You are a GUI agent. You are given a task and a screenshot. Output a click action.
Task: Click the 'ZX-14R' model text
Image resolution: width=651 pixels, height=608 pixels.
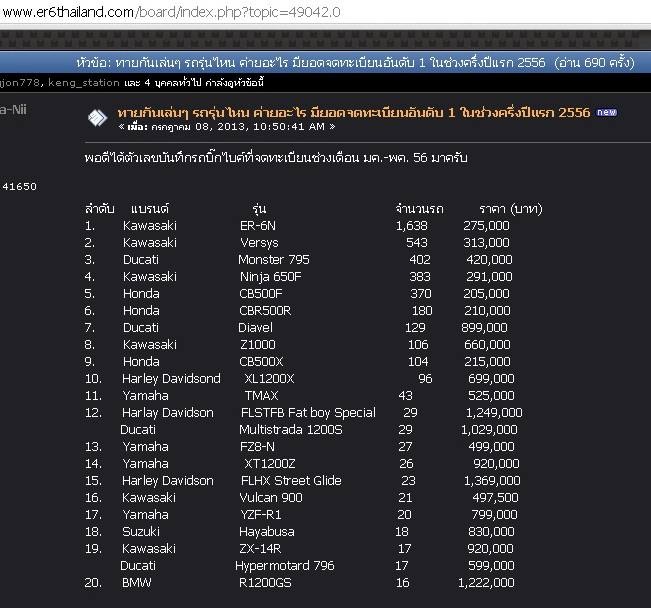260,549
